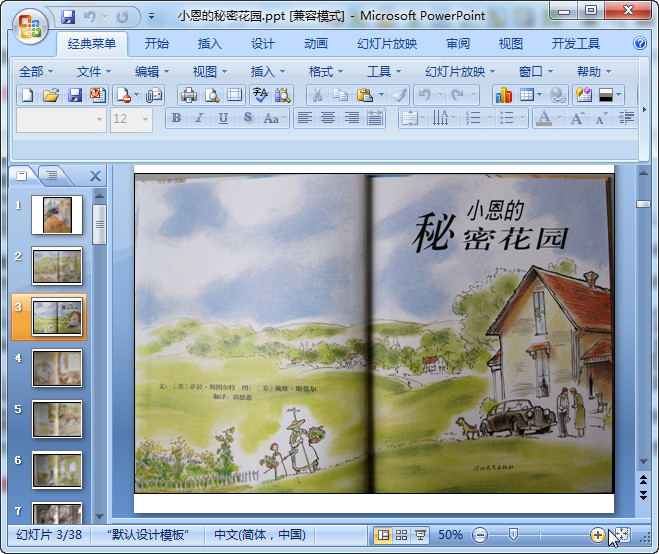Screen dimensions: 659x554
Task: Switch to 设计 ribbon tab
Action: tap(263, 44)
